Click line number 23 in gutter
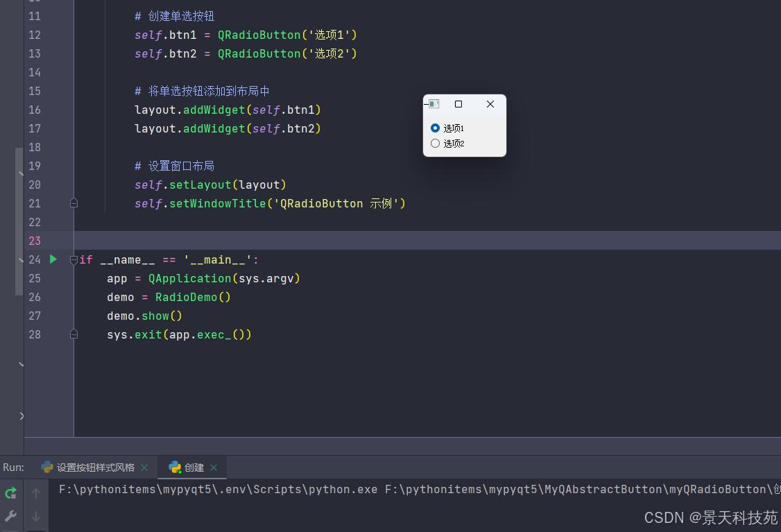 35,241
